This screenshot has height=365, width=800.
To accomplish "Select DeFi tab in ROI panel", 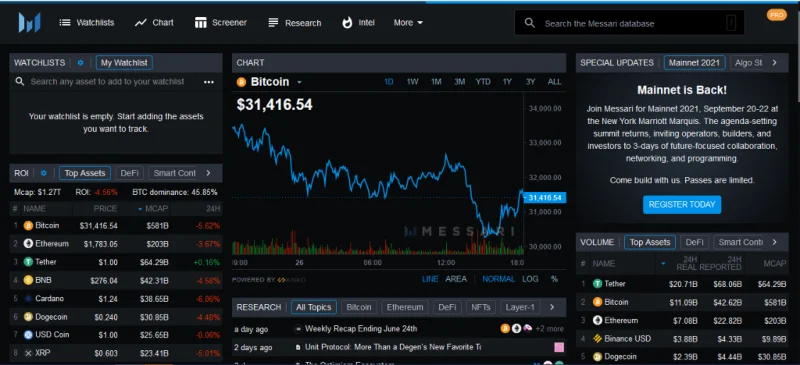I will [130, 173].
